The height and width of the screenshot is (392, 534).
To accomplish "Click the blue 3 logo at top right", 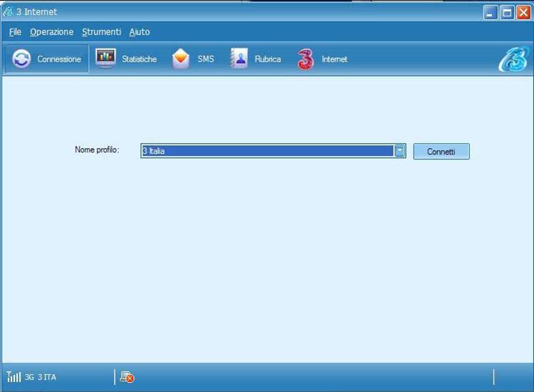I will 512,60.
